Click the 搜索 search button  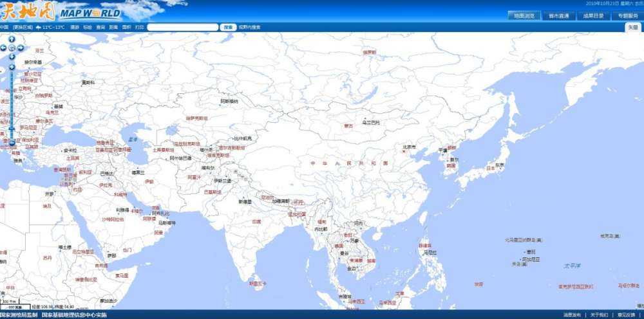click(228, 28)
